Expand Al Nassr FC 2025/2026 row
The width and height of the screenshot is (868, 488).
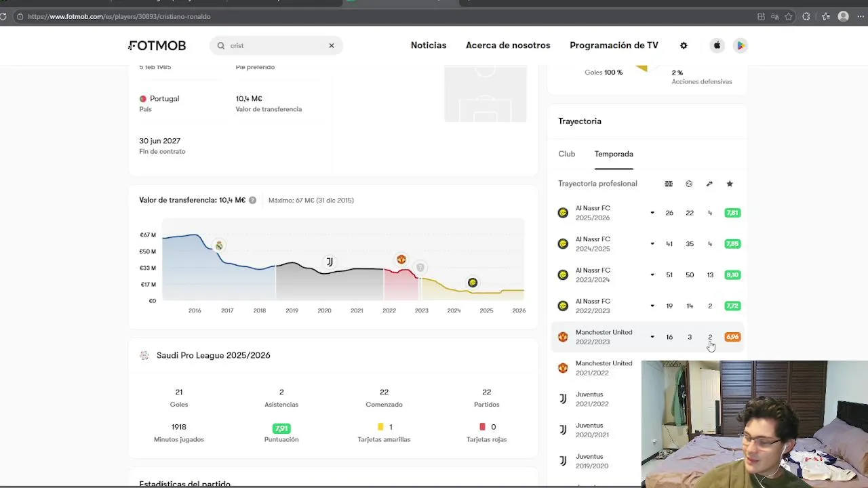[652, 213]
